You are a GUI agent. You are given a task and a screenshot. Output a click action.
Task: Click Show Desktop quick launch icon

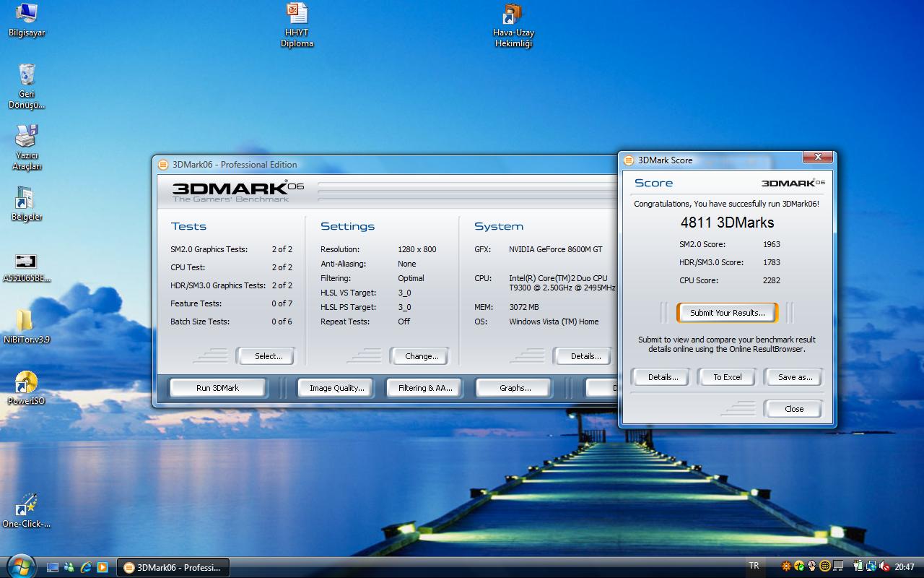tap(53, 567)
